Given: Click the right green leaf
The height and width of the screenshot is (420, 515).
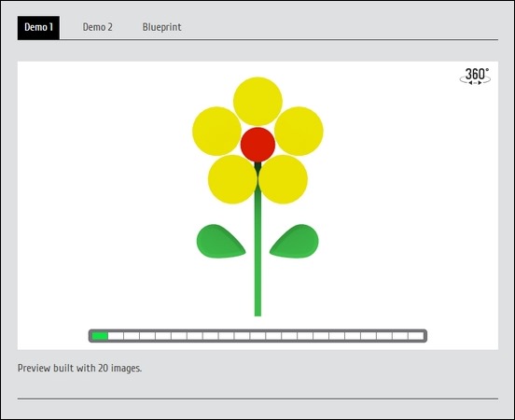Looking at the screenshot, I should 295,242.
